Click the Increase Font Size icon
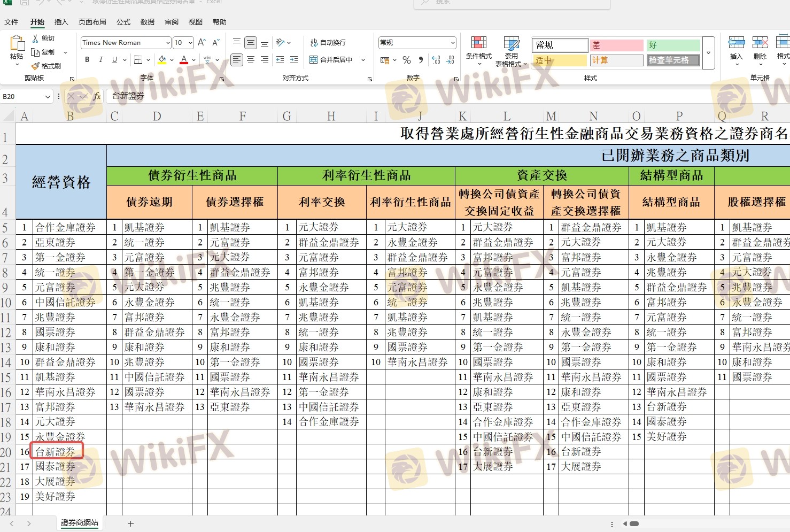Image resolution: width=790 pixels, height=532 pixels. [202, 43]
